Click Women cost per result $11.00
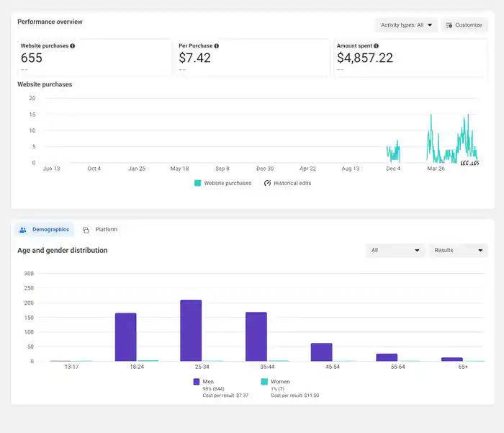This screenshot has height=433, width=504. pyautogui.click(x=294, y=396)
